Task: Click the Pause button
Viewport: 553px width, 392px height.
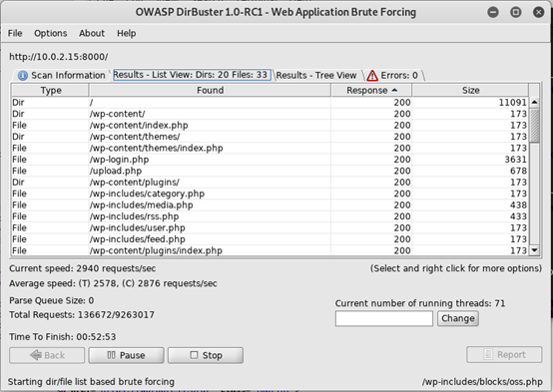Action: pyautogui.click(x=126, y=355)
